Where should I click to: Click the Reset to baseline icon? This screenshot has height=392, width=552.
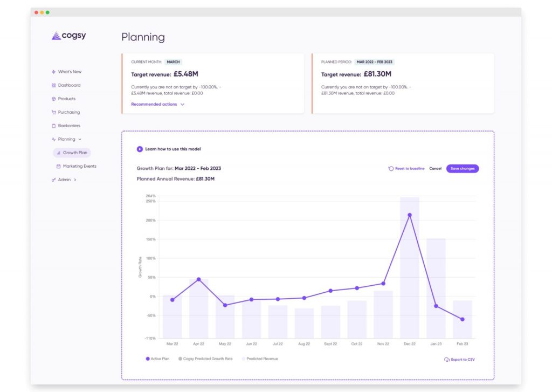click(x=391, y=169)
